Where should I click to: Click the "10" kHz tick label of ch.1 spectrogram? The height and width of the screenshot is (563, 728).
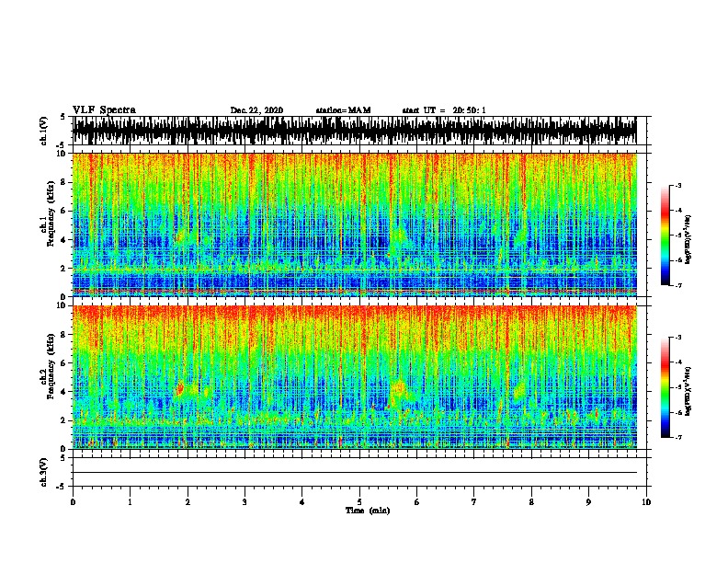pyautogui.click(x=62, y=154)
